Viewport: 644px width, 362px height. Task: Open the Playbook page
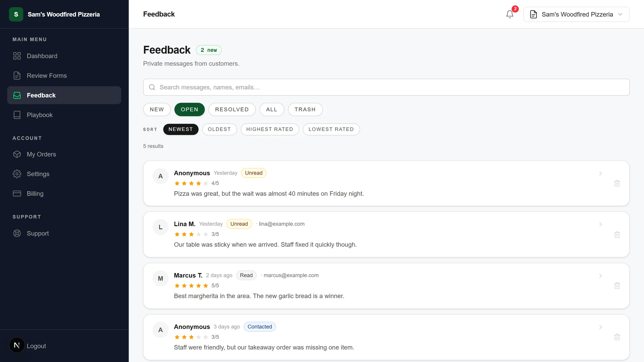tap(64, 115)
